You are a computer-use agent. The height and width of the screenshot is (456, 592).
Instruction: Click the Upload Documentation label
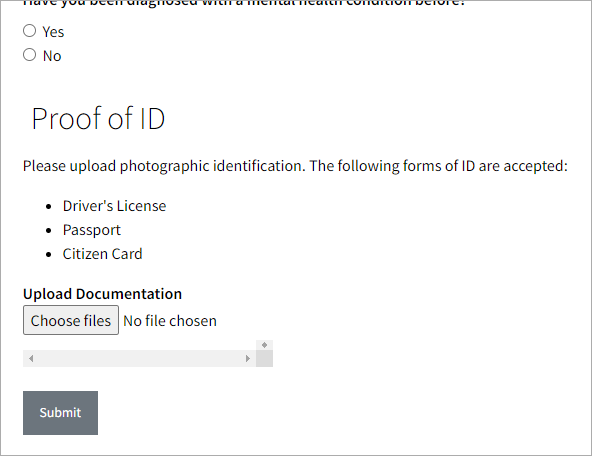102,294
